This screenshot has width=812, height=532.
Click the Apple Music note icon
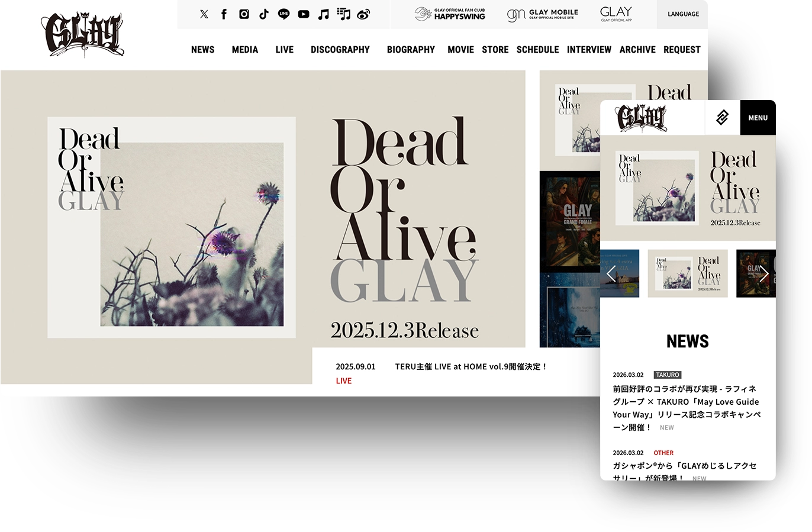pos(323,14)
